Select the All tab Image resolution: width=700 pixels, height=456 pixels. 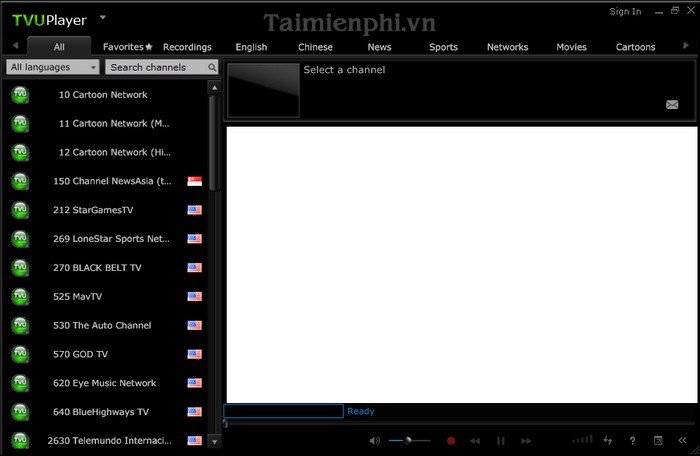click(x=59, y=47)
